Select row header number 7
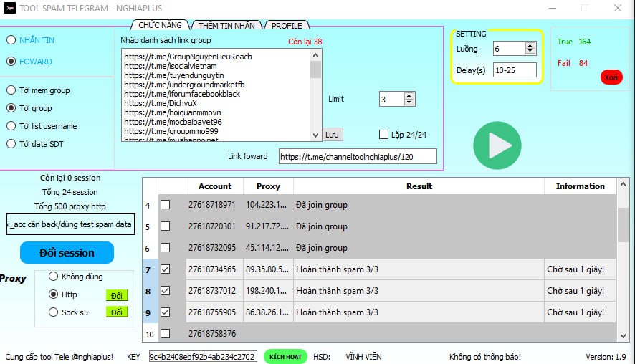This screenshot has width=635, height=364. 150,269
